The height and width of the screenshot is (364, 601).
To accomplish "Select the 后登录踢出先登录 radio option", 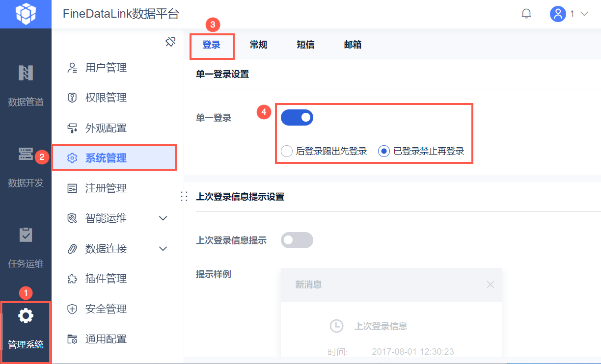I will coord(287,151).
